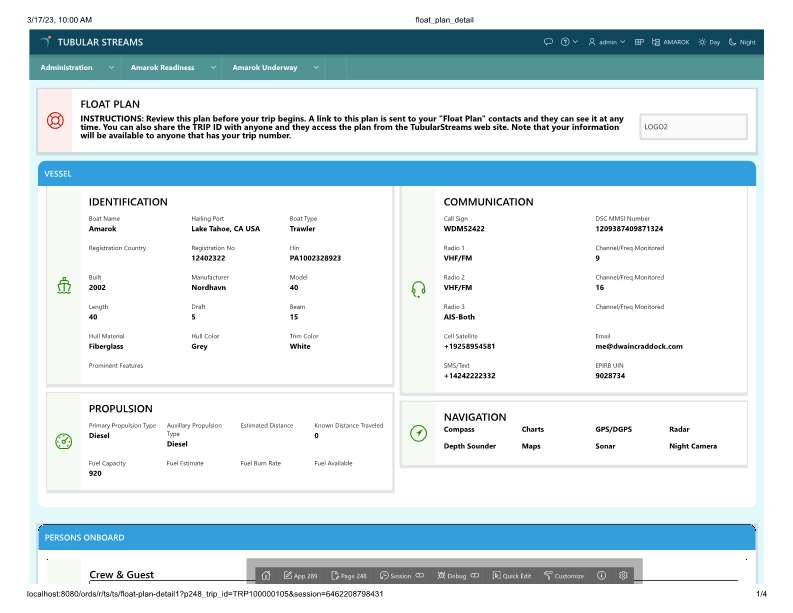Switch to Night theme mode
Viewport: 793px width, 613px height.
point(742,42)
